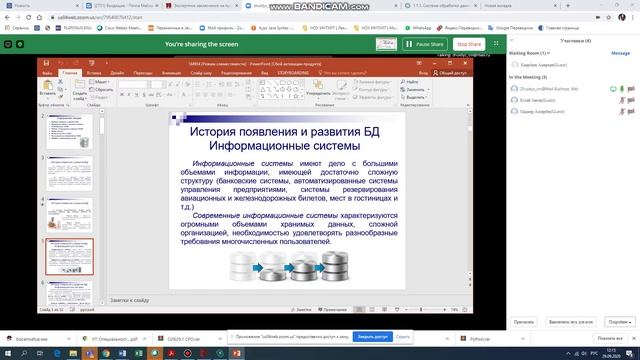Image resolution: width=640 pixels, height=360 pixels.
Task: Click the Notes (Заметки) status bar button
Action: (301, 310)
